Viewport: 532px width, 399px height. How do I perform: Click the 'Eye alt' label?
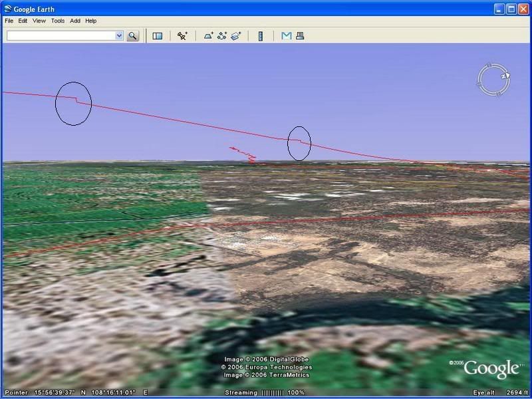(484, 392)
